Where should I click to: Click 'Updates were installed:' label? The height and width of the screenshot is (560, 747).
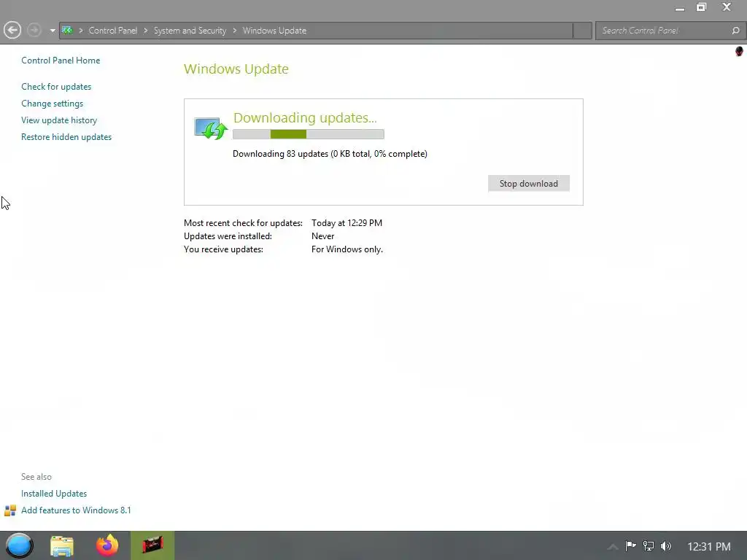(228, 236)
